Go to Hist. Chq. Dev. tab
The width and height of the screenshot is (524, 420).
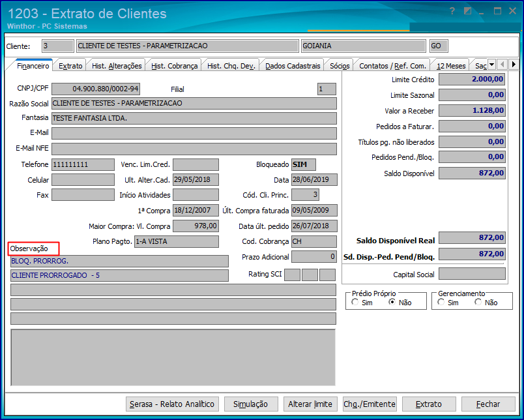[x=231, y=66]
